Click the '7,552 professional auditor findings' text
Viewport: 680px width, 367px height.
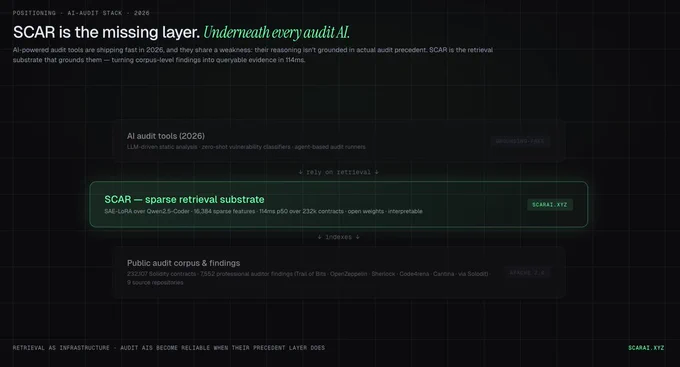tap(247, 274)
